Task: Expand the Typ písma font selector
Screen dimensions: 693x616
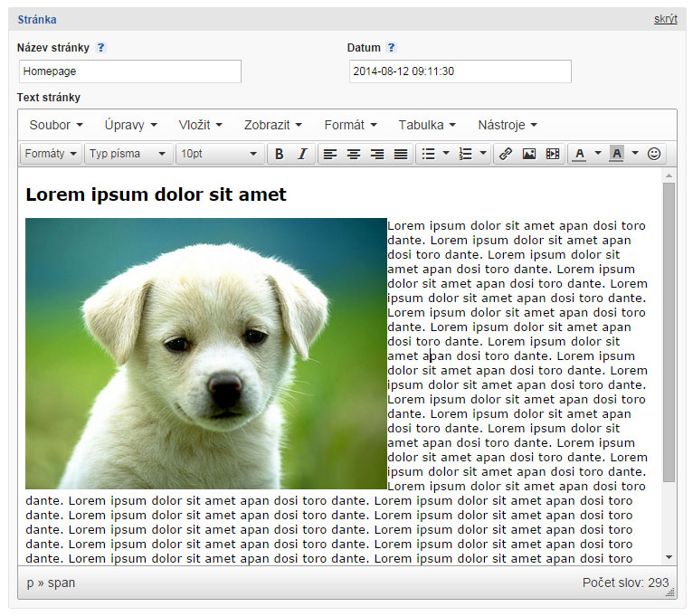Action: click(128, 154)
